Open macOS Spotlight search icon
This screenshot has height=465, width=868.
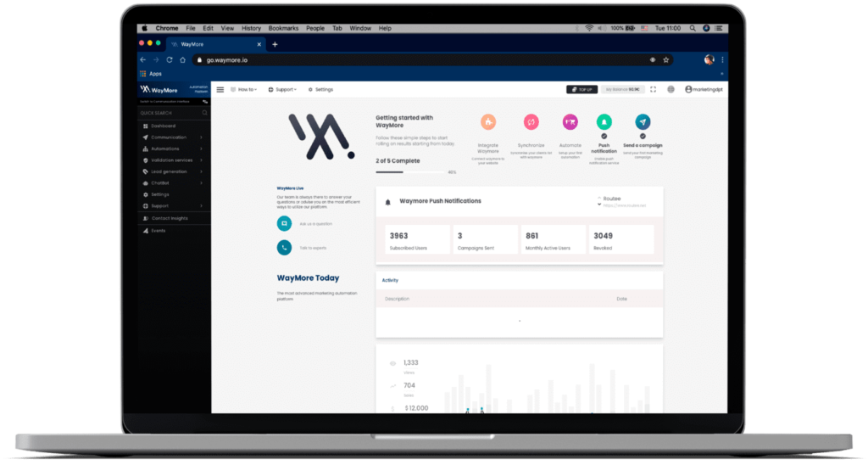tap(693, 28)
